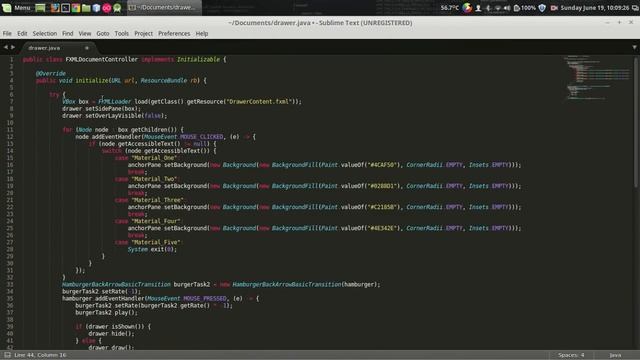Open the terminal launcher in the panel
The width and height of the screenshot is (640, 360).
(x=65, y=8)
